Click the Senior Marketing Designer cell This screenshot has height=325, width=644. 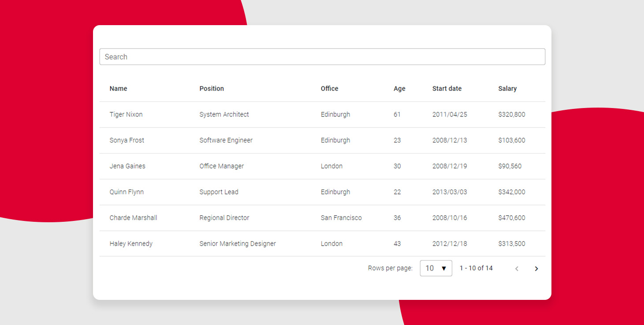point(238,243)
